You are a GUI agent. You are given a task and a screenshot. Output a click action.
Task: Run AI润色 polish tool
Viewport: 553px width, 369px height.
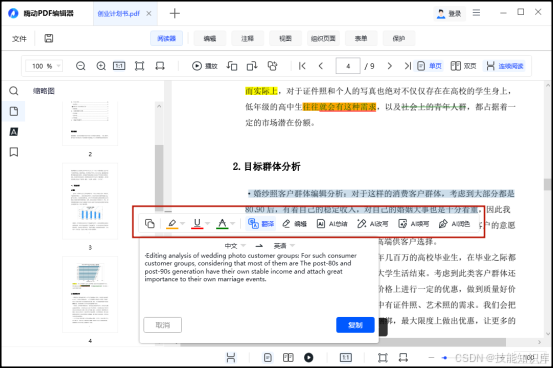(454, 224)
